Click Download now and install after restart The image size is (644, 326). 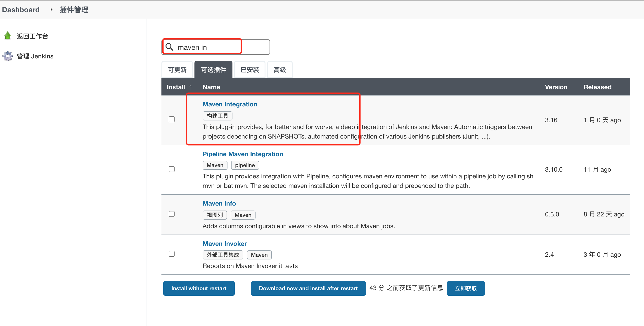pos(308,288)
